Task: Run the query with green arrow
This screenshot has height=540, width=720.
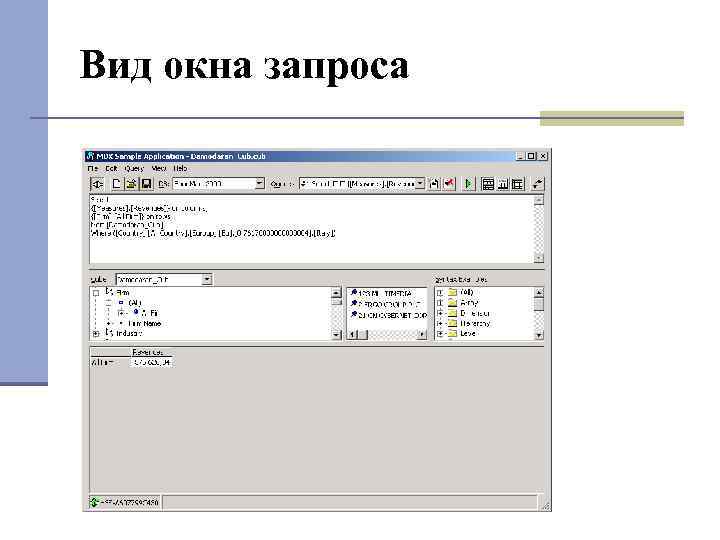Action: click(x=468, y=184)
